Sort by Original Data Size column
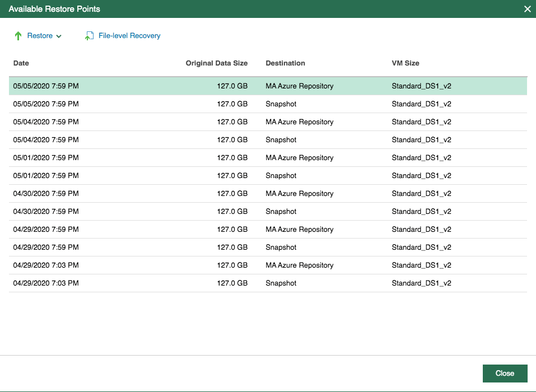This screenshot has width=536, height=392. coord(216,63)
